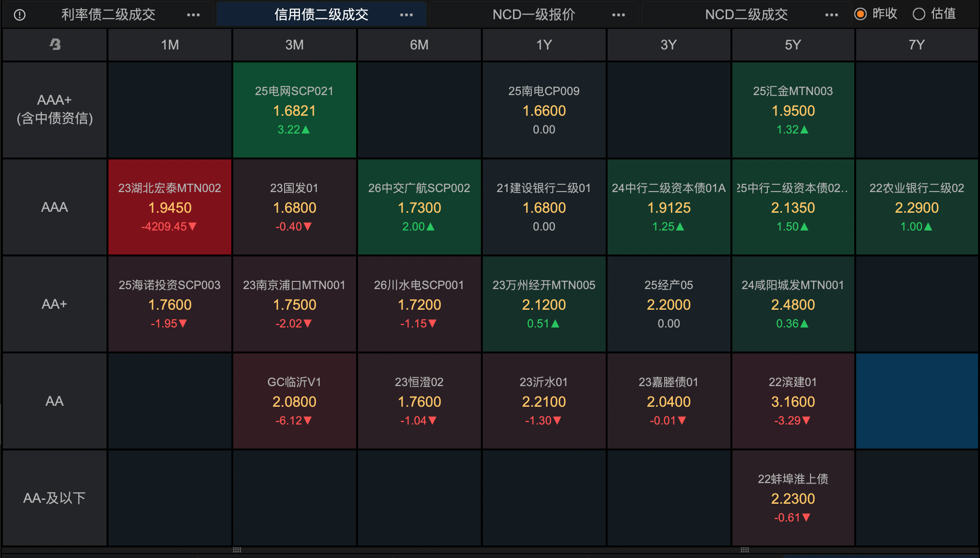Image resolution: width=980 pixels, height=558 pixels.
Task: Switch to the 利率债二级成交 tab
Action: 108,15
